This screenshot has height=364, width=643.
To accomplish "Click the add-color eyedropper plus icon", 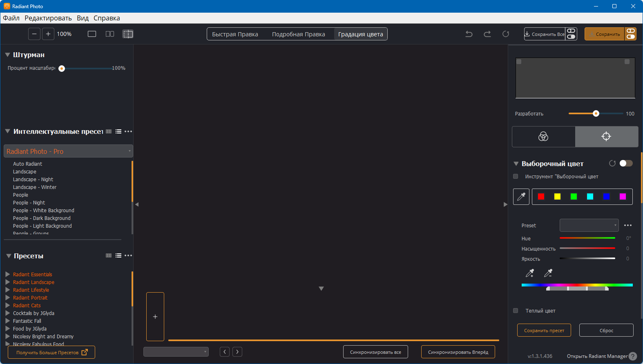I will click(530, 273).
